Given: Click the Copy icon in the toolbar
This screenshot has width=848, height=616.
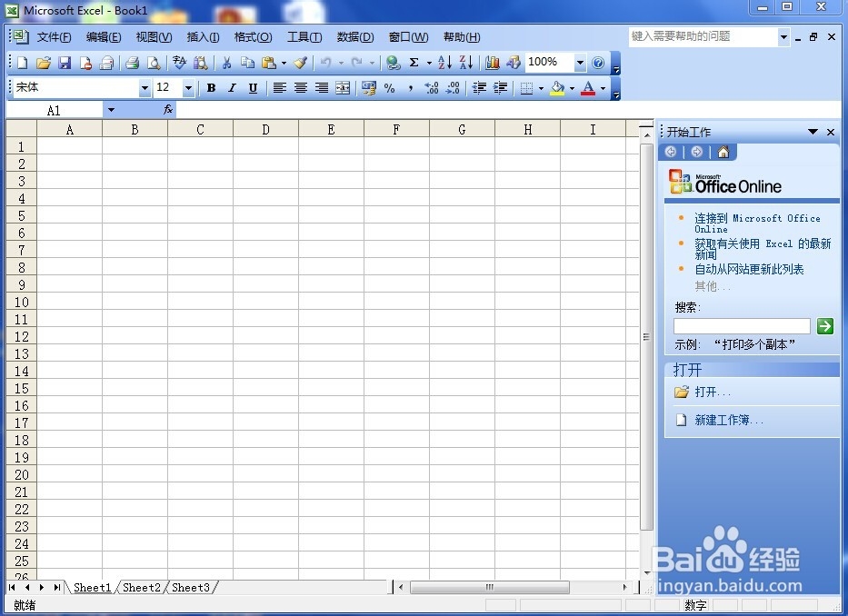Looking at the screenshot, I should pyautogui.click(x=248, y=63).
